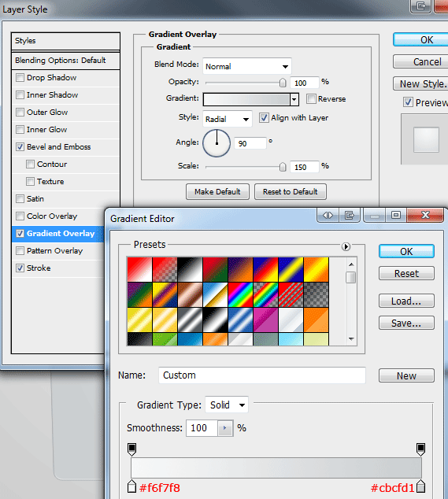
Task: Select the rainbow spectrum gradient preset
Action: tap(240, 294)
